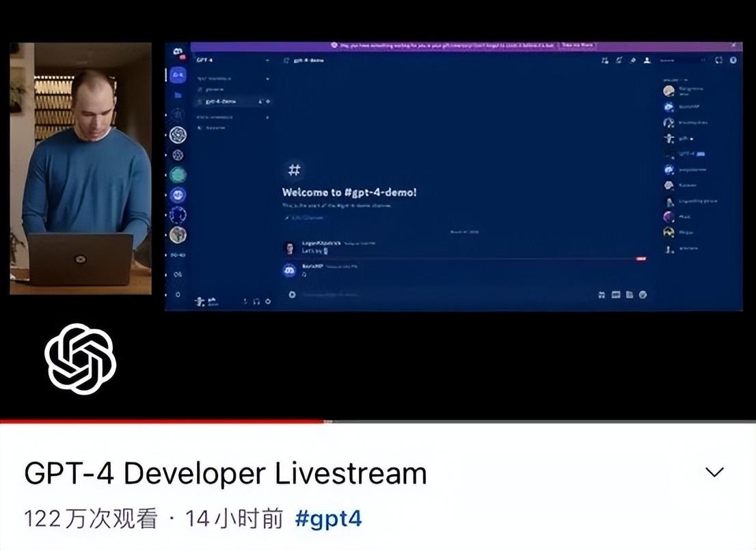Open Discord pinned messages icon

(633, 60)
